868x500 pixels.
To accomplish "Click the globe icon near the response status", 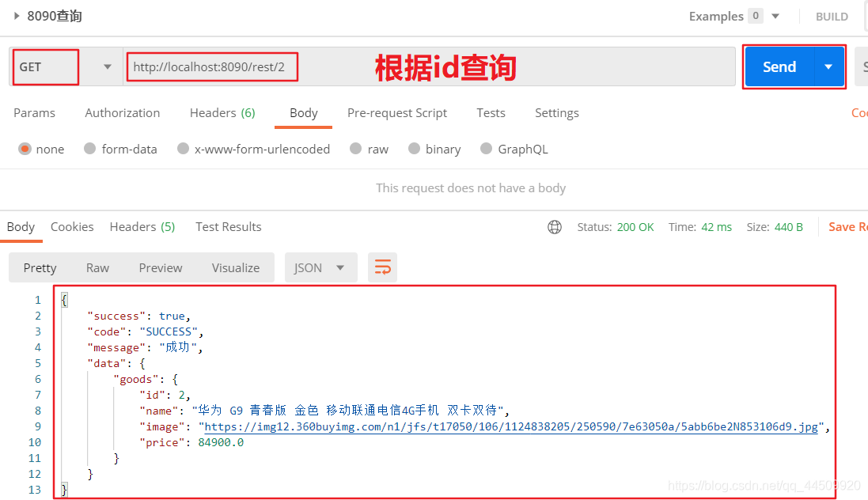I will tap(554, 227).
